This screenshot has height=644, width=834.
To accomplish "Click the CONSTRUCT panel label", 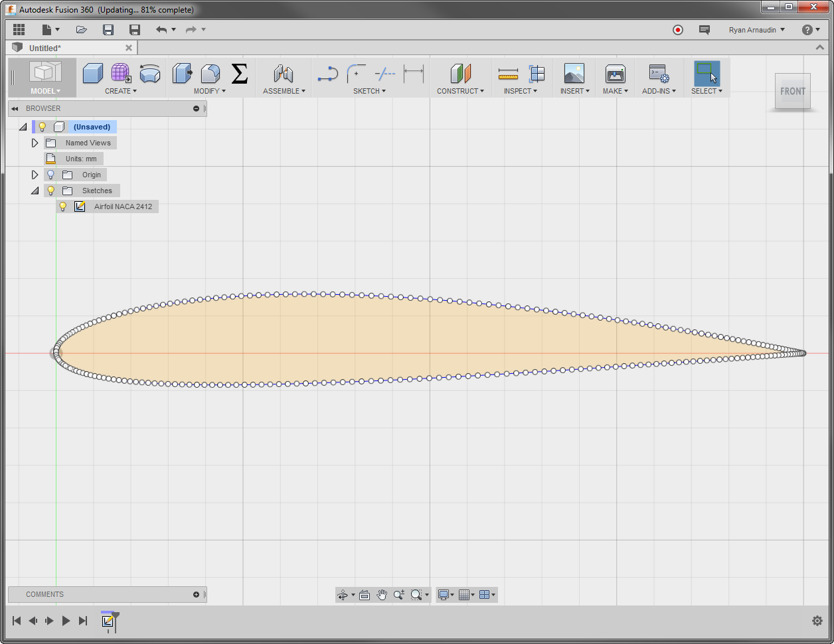I will pos(461,91).
